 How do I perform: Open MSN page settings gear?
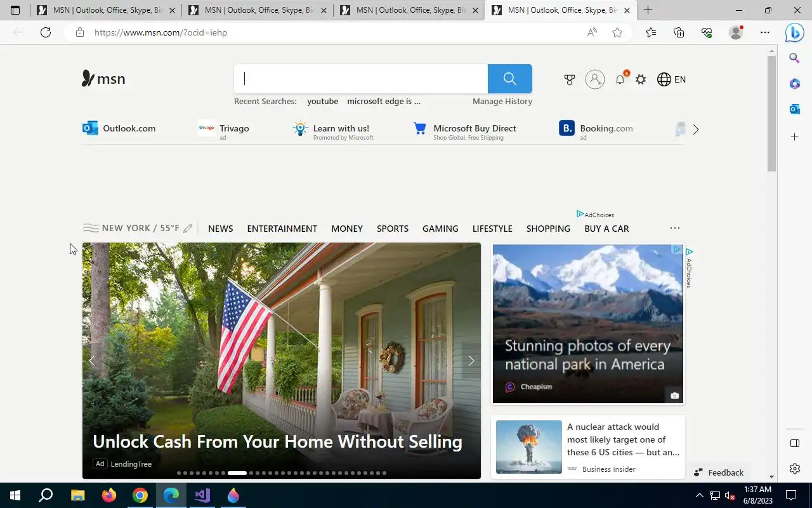pos(641,79)
